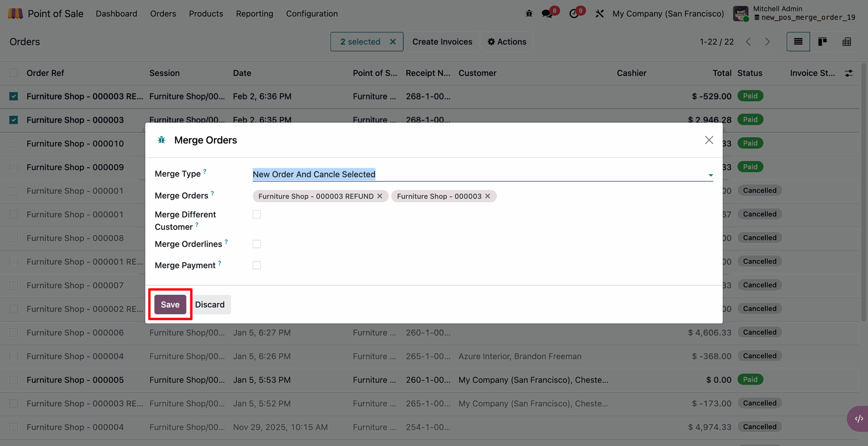Enable Merge Different Customer checkbox
The width and height of the screenshot is (868, 446).
(x=257, y=214)
